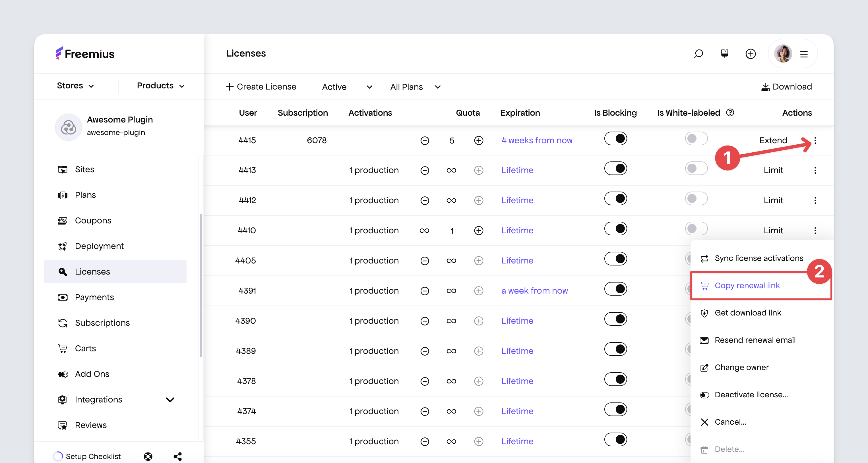Click the Download button
The height and width of the screenshot is (463, 868).
[786, 87]
